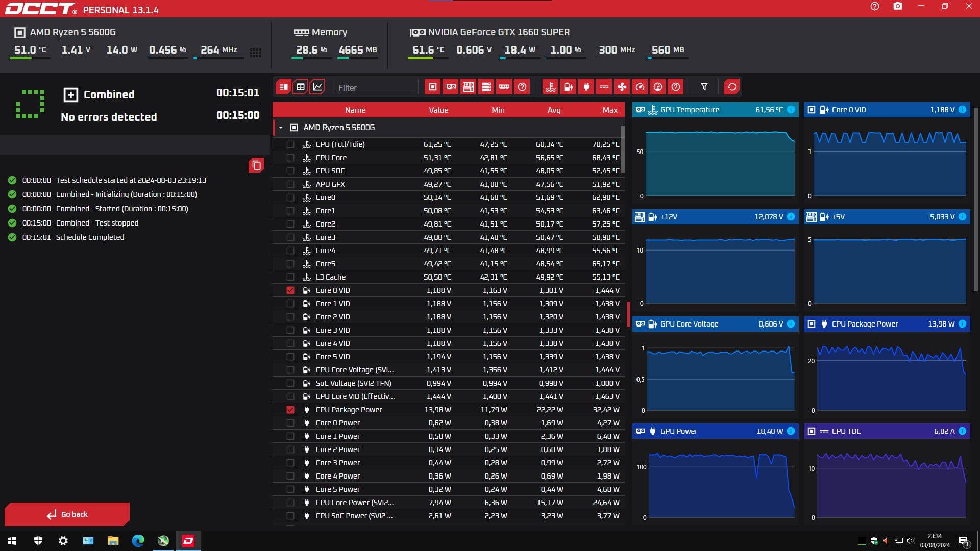
Task: Take a screenshot with camera icon
Action: 898,6
